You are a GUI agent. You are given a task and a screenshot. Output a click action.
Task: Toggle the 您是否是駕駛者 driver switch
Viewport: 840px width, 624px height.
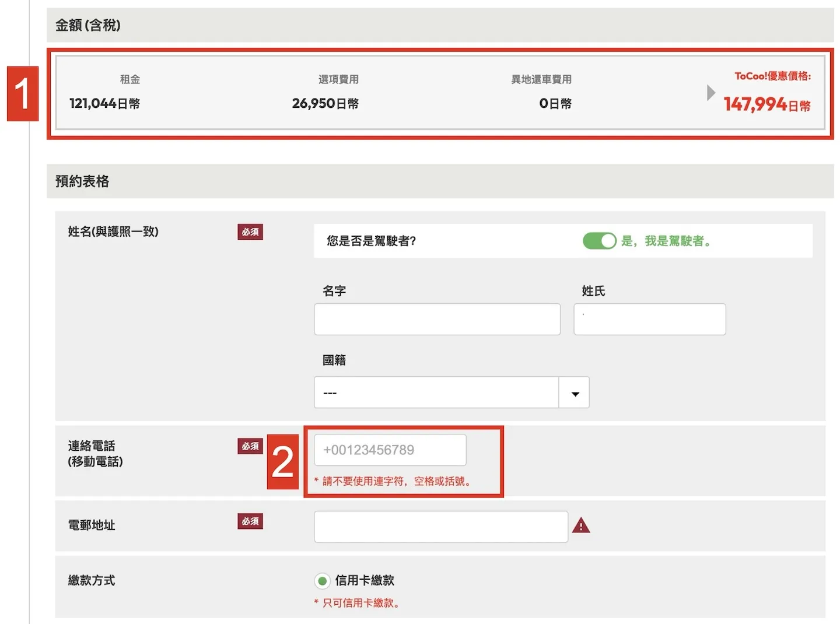(x=599, y=241)
